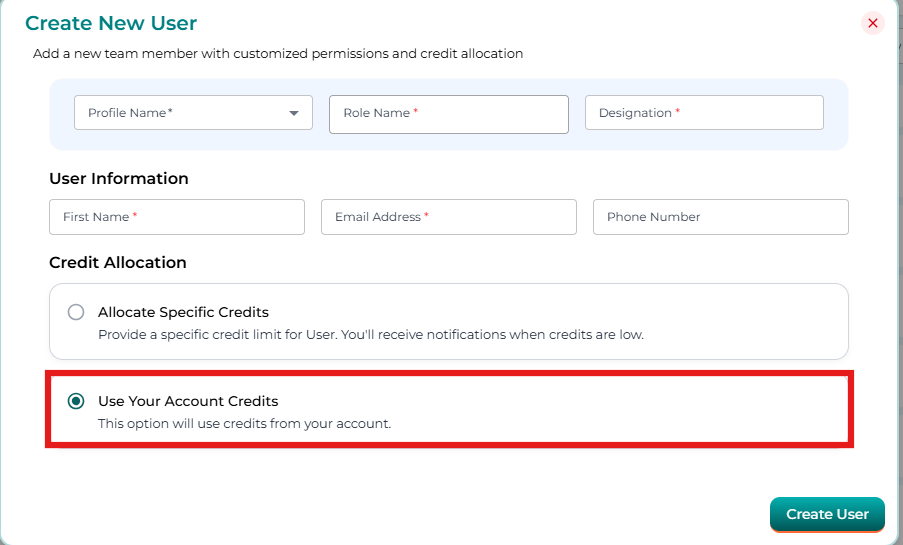The image size is (903, 545).
Task: Focus the Role Name input field
Action: click(448, 114)
